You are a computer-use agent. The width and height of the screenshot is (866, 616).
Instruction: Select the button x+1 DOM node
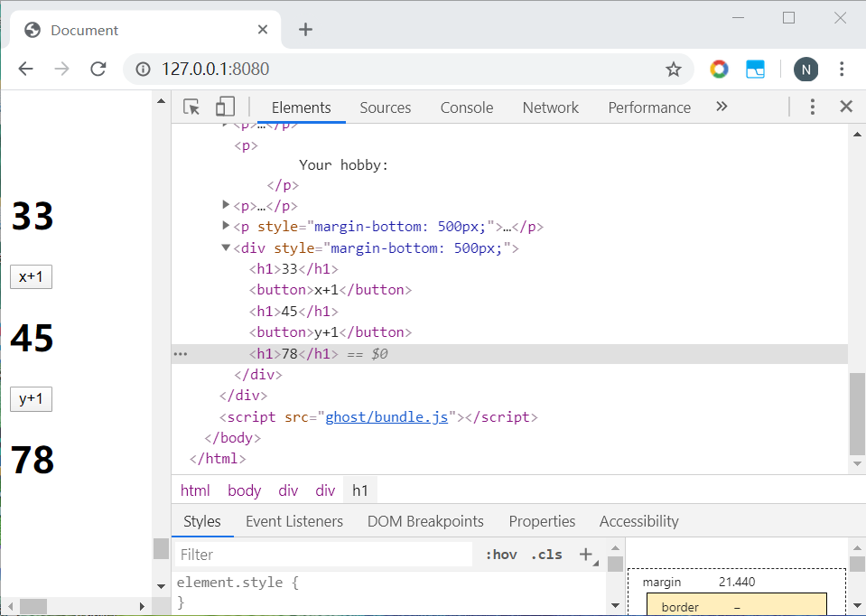[331, 290]
